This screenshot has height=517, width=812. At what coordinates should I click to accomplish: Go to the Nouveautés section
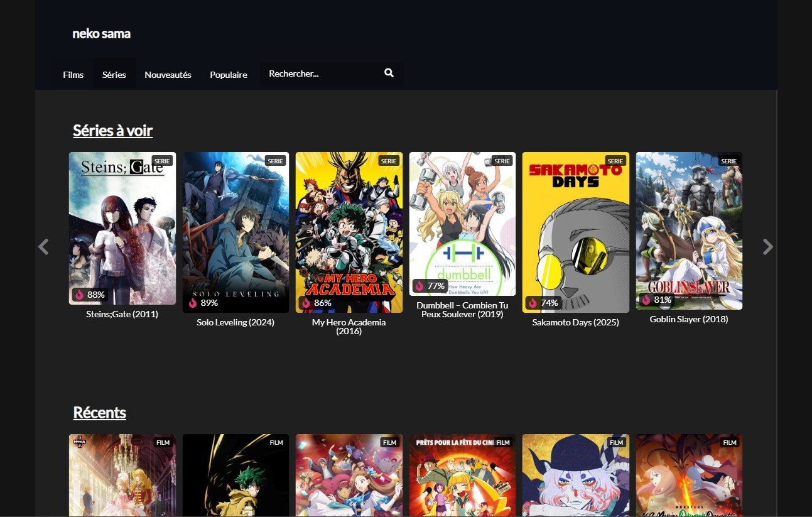pyautogui.click(x=168, y=75)
